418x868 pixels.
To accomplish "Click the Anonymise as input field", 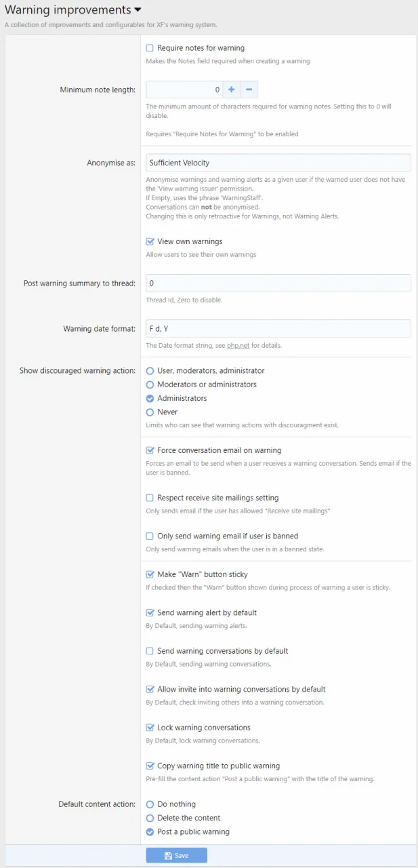I will coord(278,162).
